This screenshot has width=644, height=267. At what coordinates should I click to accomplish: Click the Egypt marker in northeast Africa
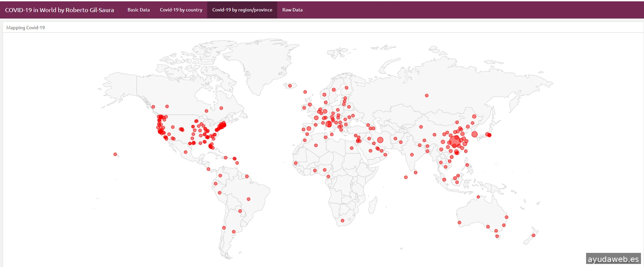coord(352,148)
